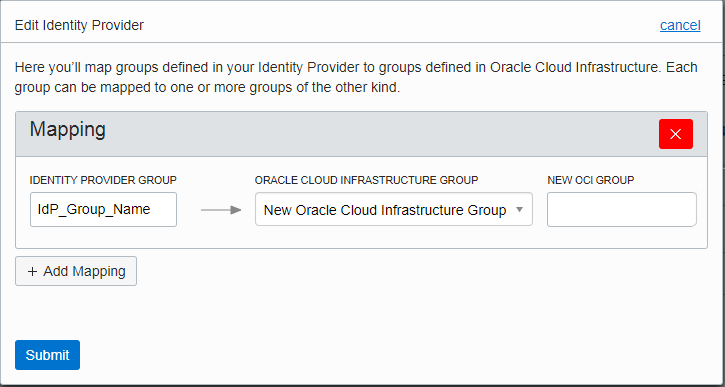This screenshot has width=725, height=387.
Task: Click the "ORACLE CLOUD INFRASTRUCTURE GROUP" label
Action: 366,180
